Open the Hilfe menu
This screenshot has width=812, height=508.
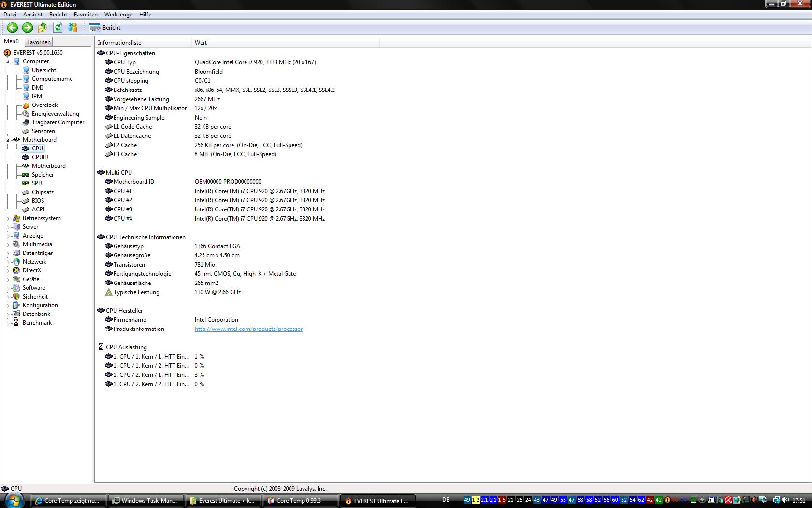coord(145,15)
